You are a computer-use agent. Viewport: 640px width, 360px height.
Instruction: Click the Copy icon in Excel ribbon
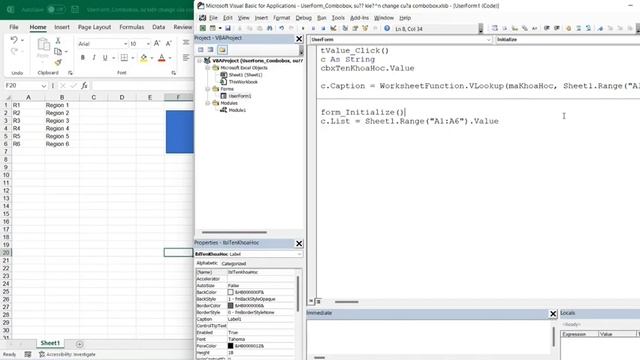click(58, 51)
